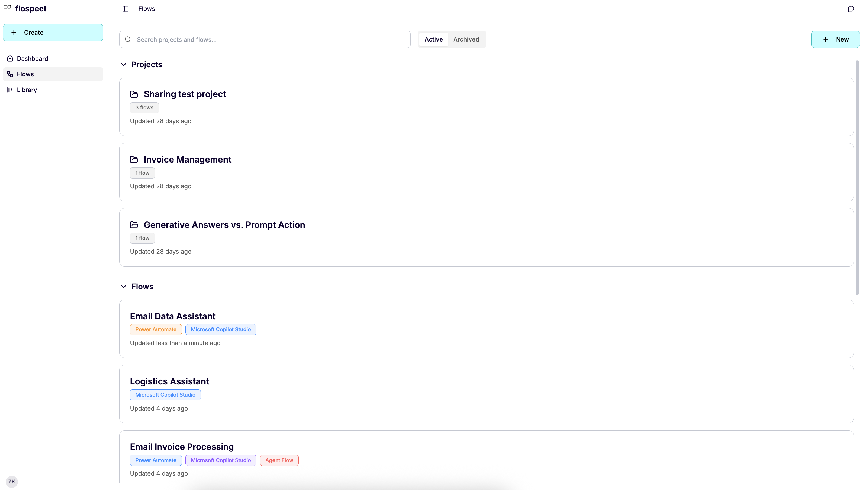Open Library via its sidebar icon
Viewport: 868px width, 490px height.
click(10, 90)
